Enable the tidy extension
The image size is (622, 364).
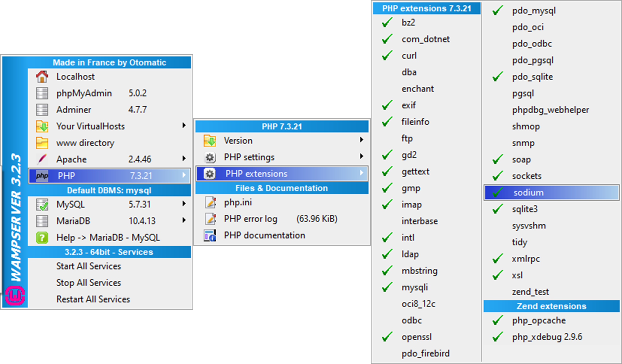click(551, 242)
